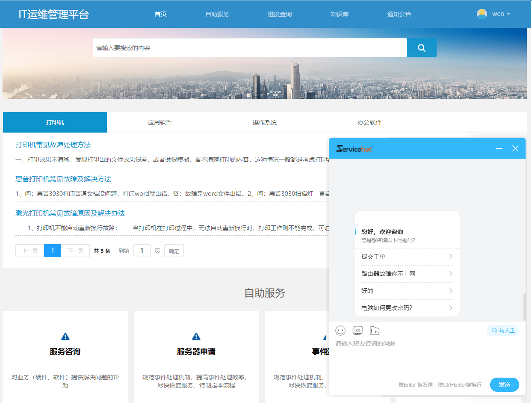Open chat history via the folder icon

[x=375, y=331]
